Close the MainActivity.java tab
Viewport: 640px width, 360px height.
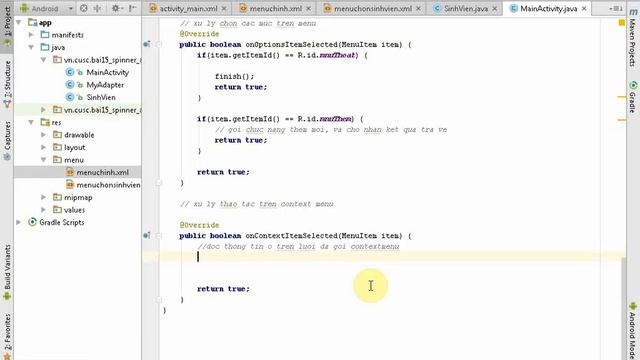click(x=584, y=9)
